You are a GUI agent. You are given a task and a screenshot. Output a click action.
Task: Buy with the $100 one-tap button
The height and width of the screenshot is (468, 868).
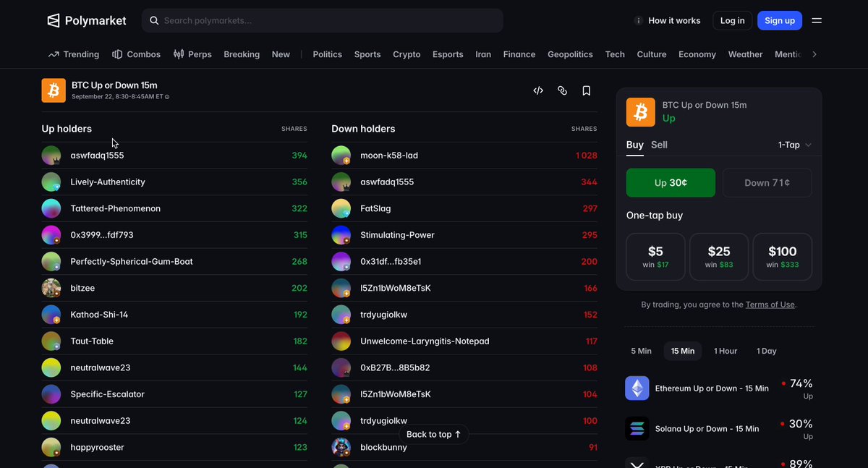click(782, 257)
